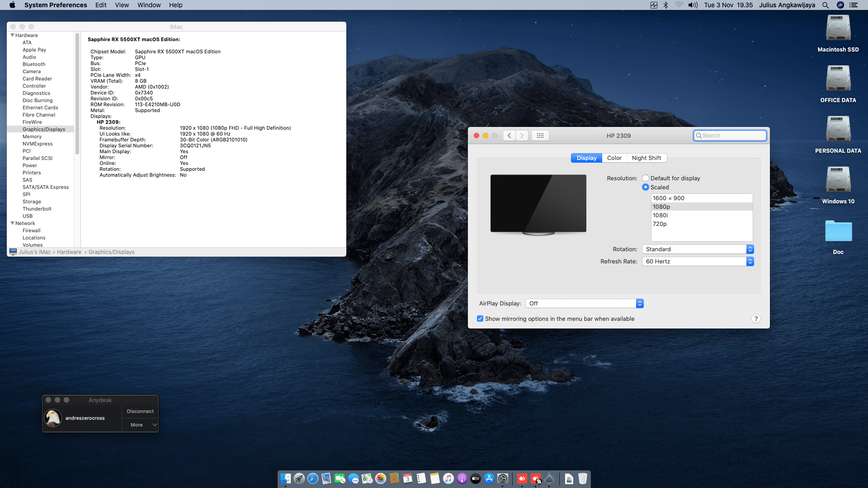Open FaceTime from the Dock
Screen dimensions: 868x488
coord(340,479)
